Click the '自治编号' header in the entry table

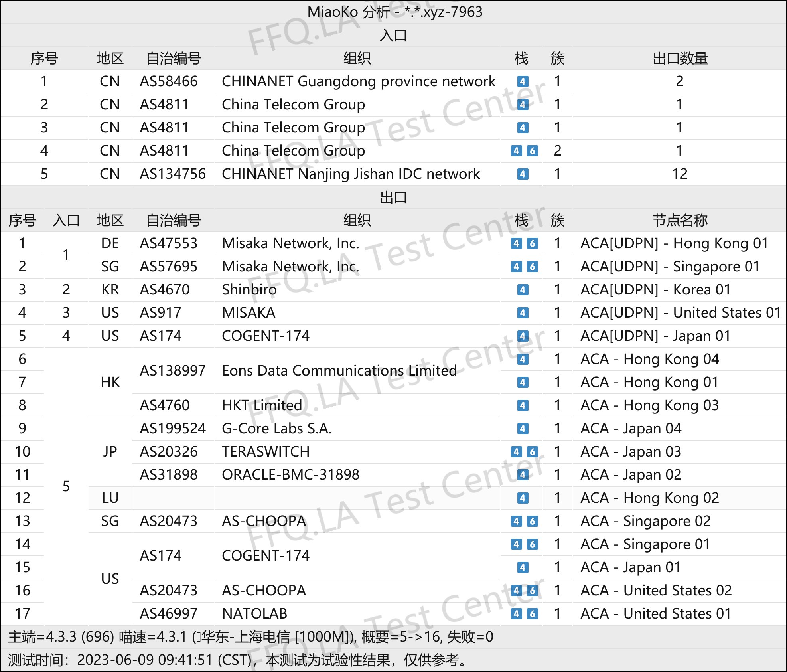174,58
